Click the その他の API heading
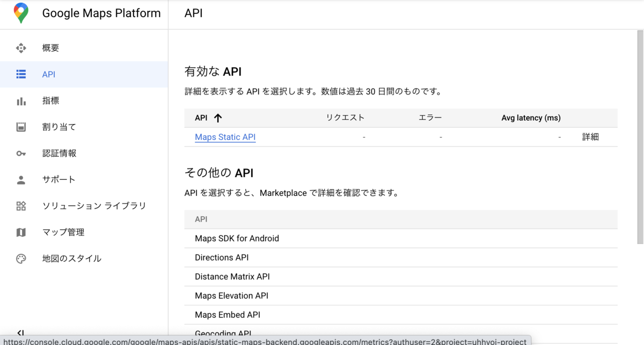This screenshot has height=345, width=644. [219, 173]
